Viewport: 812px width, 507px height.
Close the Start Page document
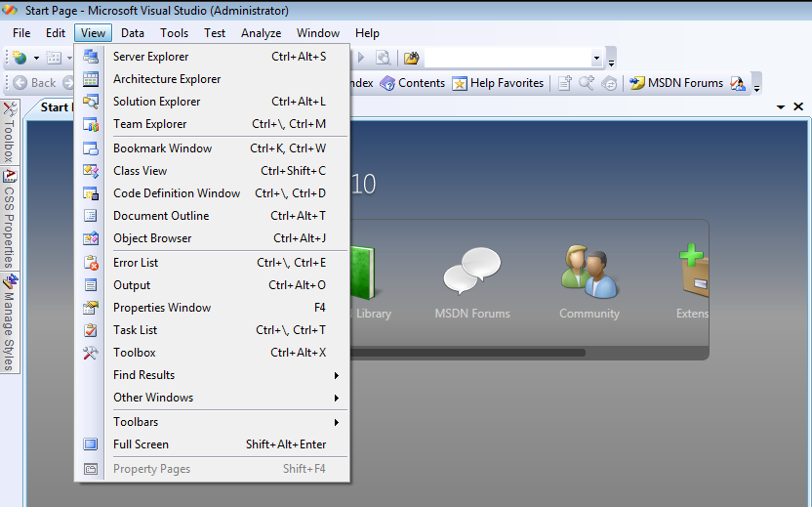798,106
